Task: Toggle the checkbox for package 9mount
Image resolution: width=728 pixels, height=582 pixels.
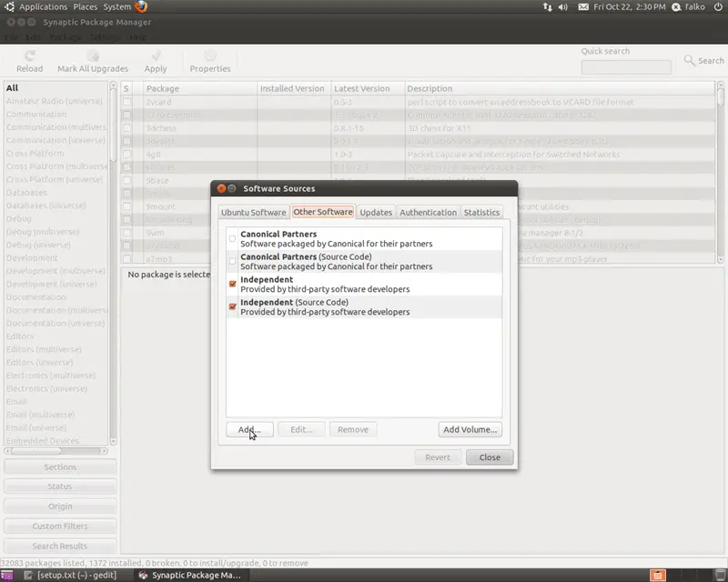Action: (126, 206)
